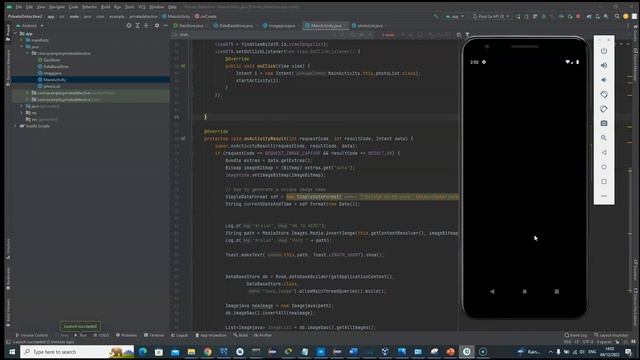Open the Event Log button
The height and width of the screenshot is (360, 640).
point(576,335)
